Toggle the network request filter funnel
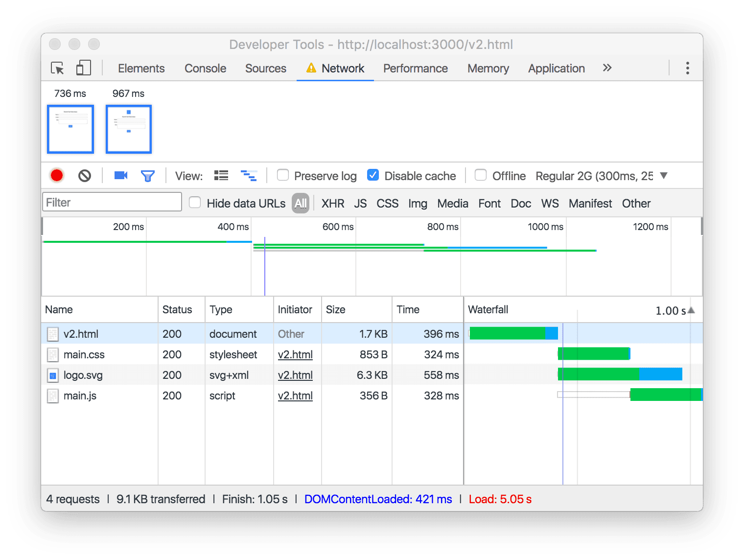 [x=148, y=175]
